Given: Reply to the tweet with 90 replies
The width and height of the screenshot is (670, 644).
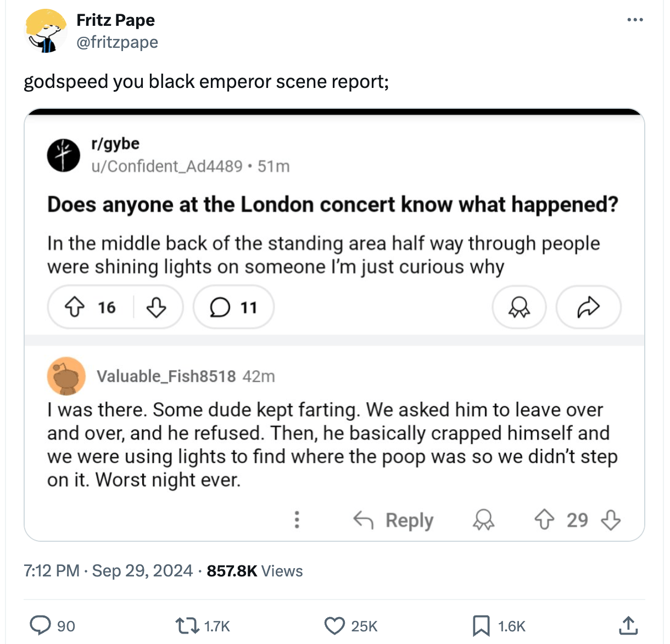Looking at the screenshot, I should click(x=40, y=625).
